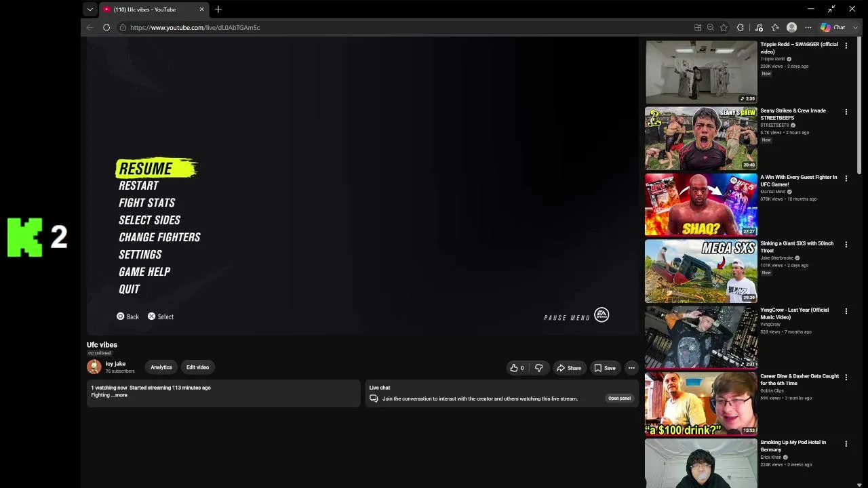The image size is (868, 488).
Task: Open the browser profile avatar
Action: 791,28
